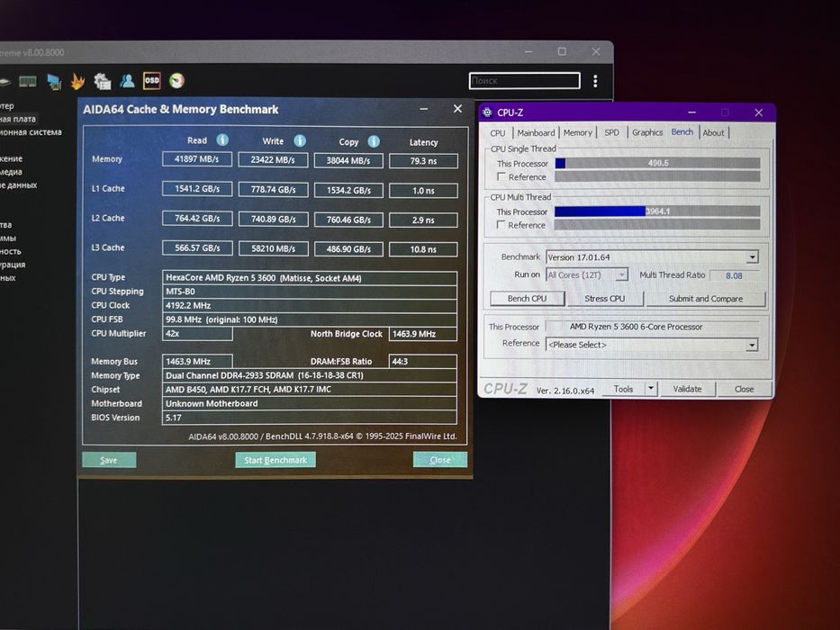Enable the Multi Thread Reference checkbox

[x=501, y=224]
